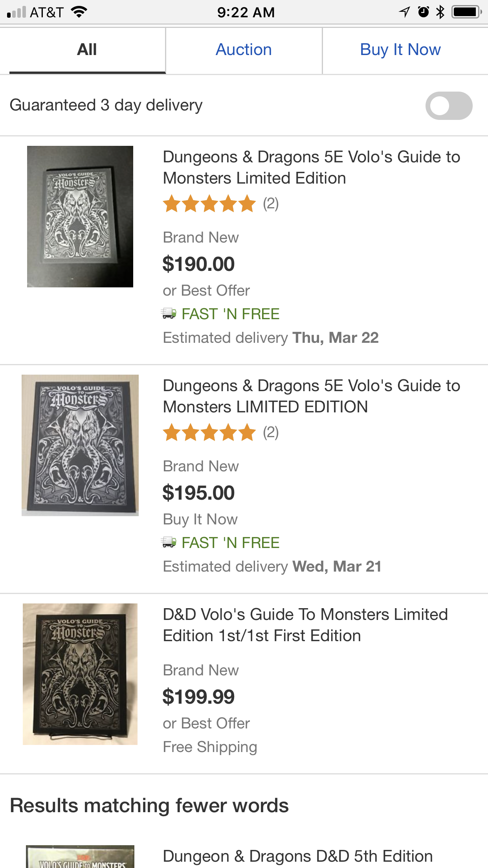Tap the Bluetooth icon in status bar
The height and width of the screenshot is (868, 488).
point(440,12)
